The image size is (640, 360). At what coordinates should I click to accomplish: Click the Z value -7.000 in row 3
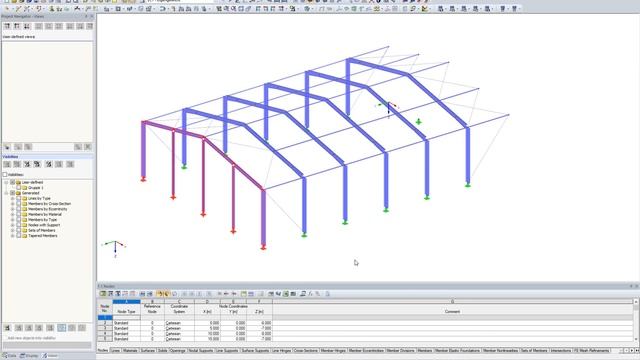coord(259,328)
